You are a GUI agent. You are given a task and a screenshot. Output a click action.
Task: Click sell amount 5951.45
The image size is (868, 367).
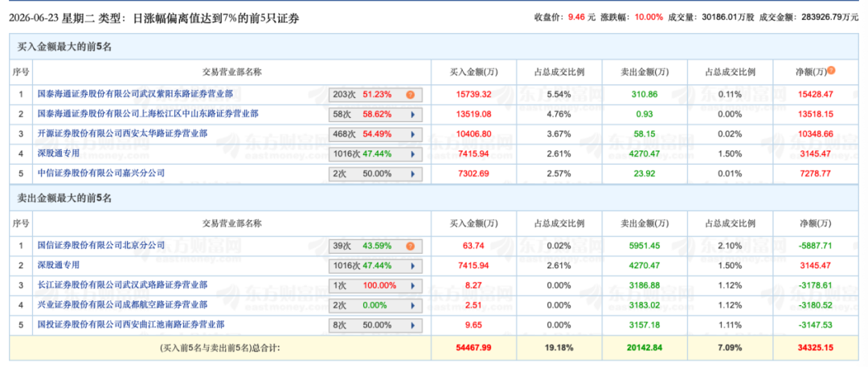[x=645, y=246]
